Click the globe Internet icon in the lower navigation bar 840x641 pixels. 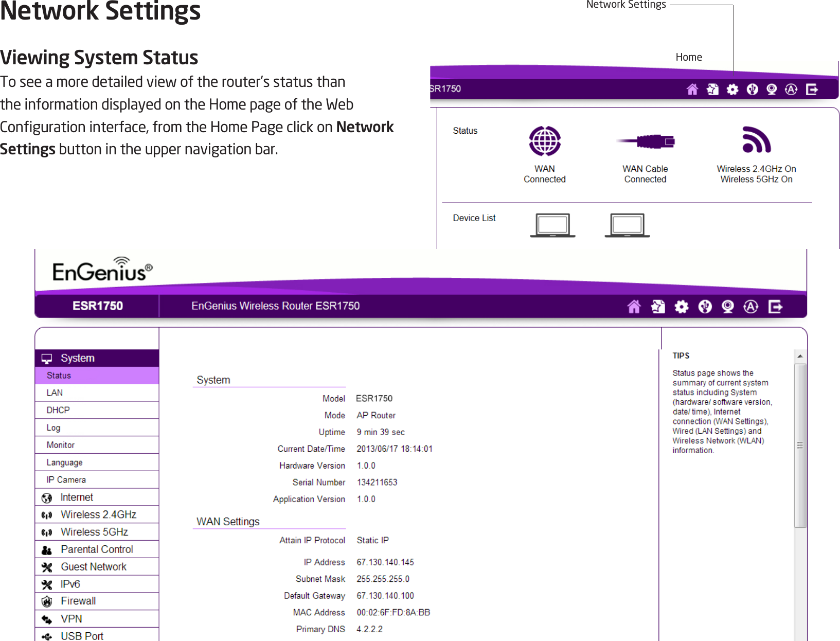(x=705, y=307)
